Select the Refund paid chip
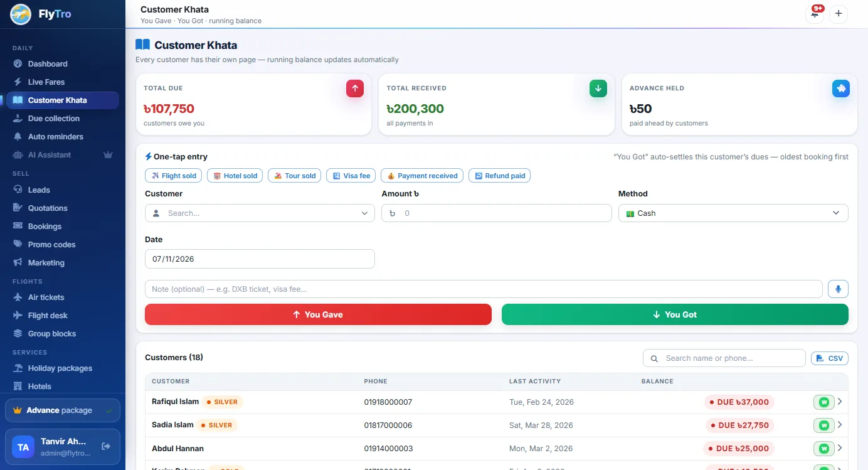The image size is (868, 470). pyautogui.click(x=499, y=176)
